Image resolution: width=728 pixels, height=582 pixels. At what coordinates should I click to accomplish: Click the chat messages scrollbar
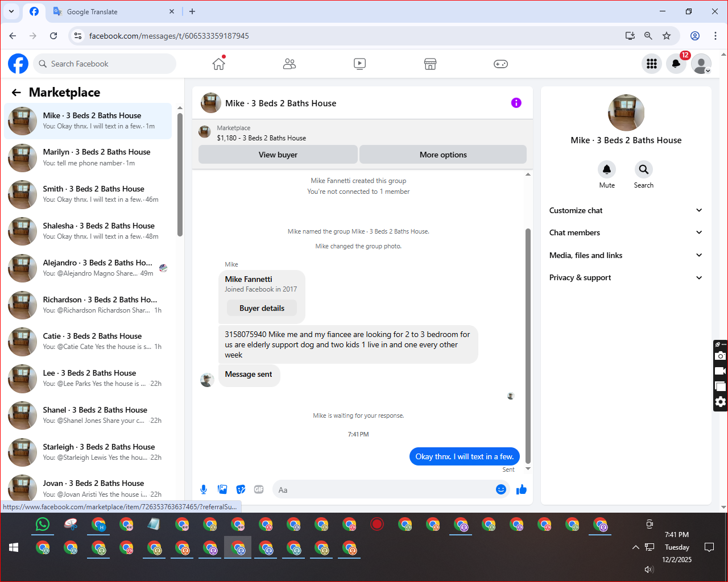pos(528,346)
